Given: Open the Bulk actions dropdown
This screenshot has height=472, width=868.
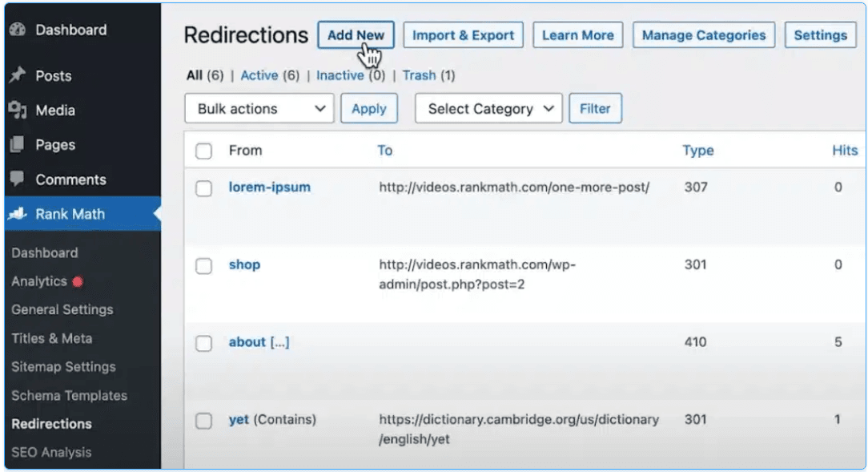Looking at the screenshot, I should [x=259, y=108].
